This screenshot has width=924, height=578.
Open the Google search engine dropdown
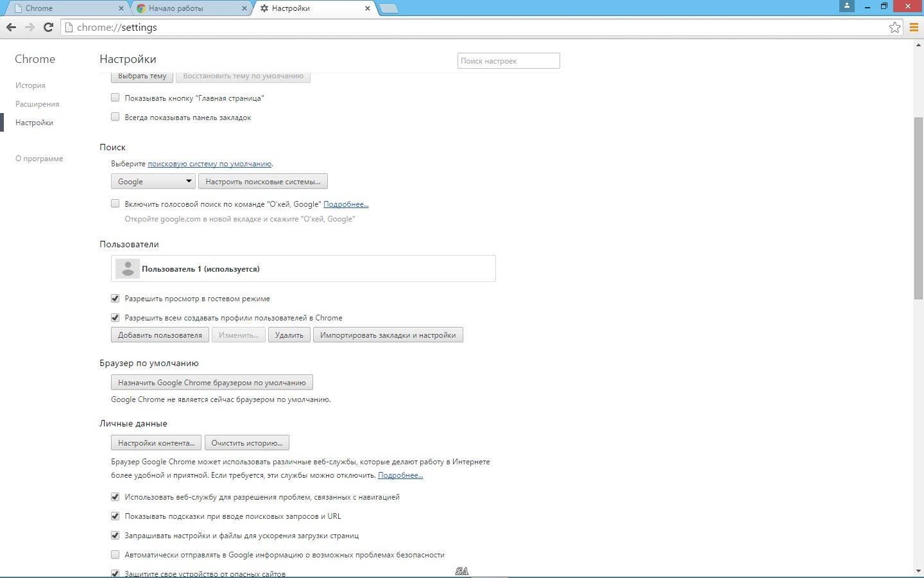153,181
